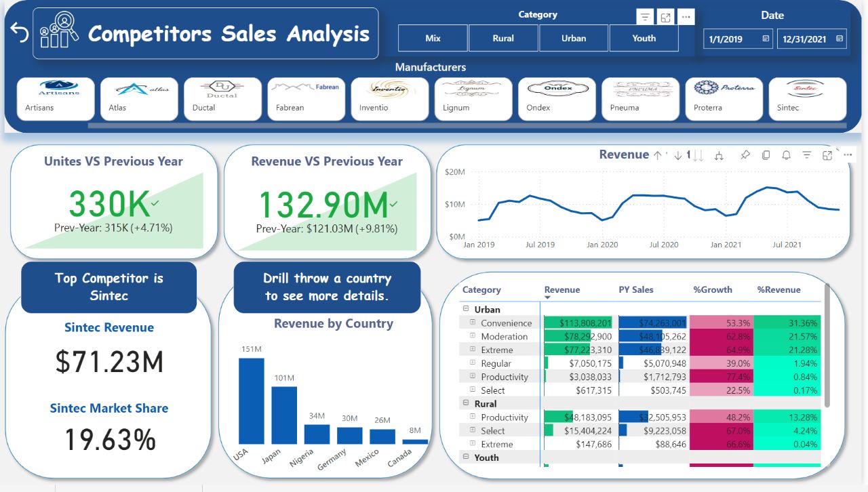Copy the Revenue chart visual

pyautogui.click(x=766, y=155)
